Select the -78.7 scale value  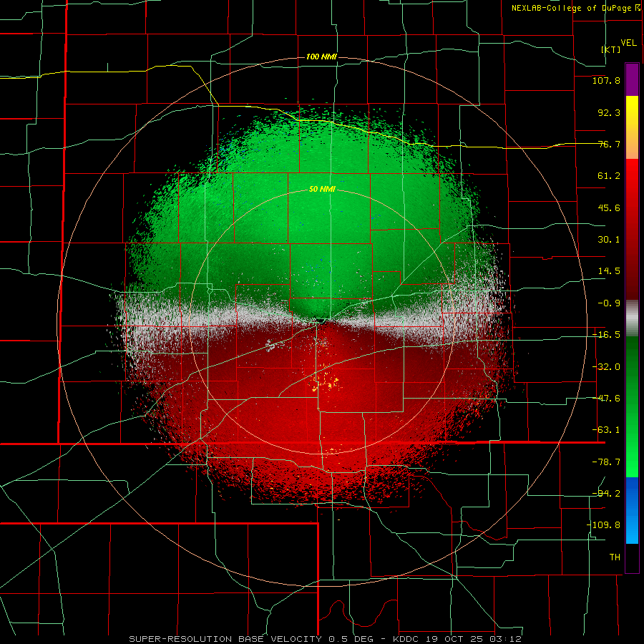(606, 462)
